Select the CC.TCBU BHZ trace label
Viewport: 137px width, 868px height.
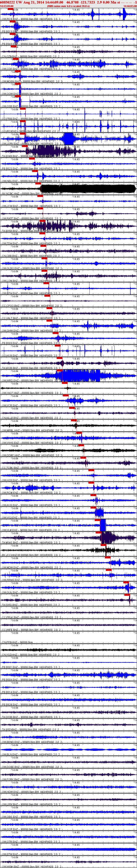pyautogui.click(x=31, y=468)
